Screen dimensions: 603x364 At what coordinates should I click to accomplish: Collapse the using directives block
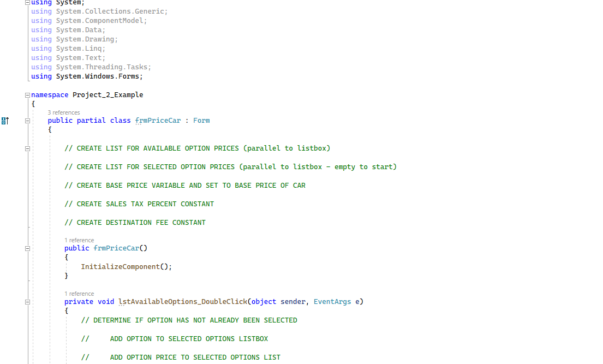[x=26, y=2]
